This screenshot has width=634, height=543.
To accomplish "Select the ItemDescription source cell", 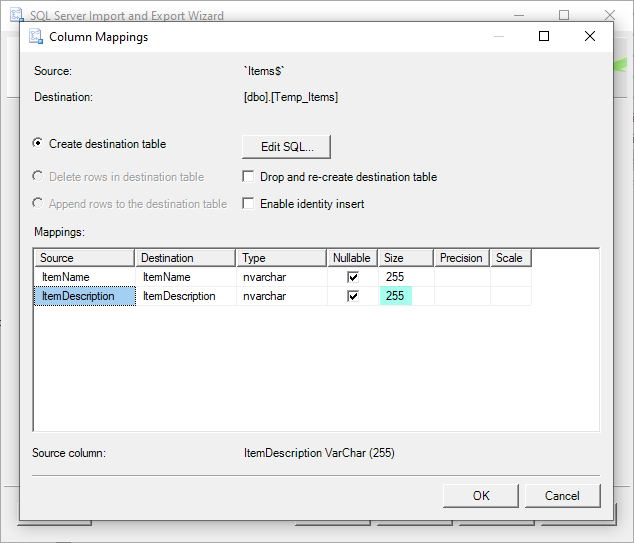I will click(84, 296).
